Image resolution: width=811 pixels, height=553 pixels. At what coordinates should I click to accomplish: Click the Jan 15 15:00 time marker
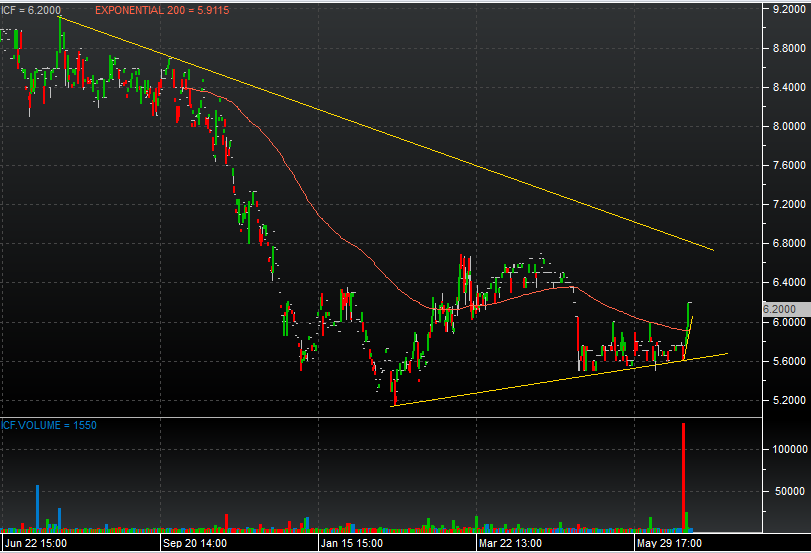353,543
